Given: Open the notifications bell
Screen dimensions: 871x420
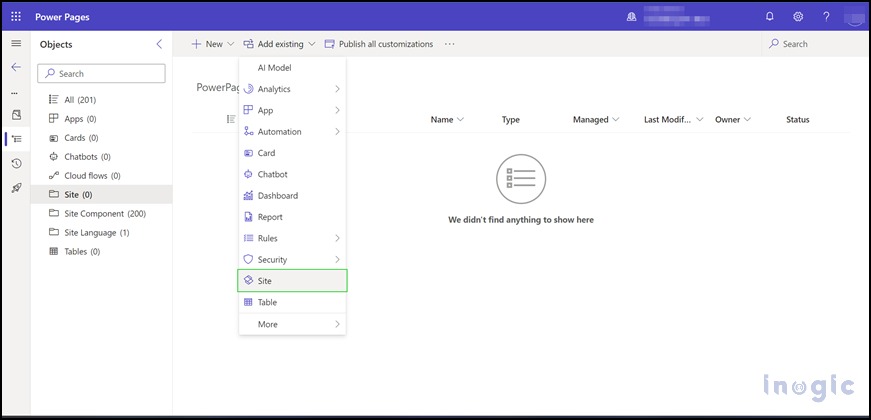Looking at the screenshot, I should pyautogui.click(x=769, y=17).
